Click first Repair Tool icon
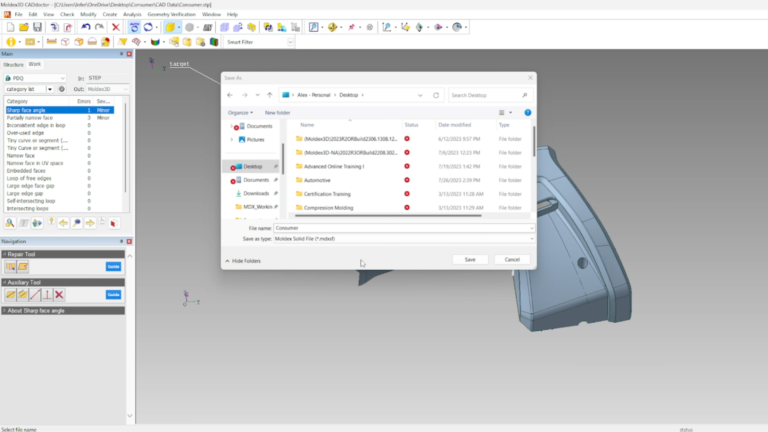Screen dimensions: 768x432 point(10,266)
